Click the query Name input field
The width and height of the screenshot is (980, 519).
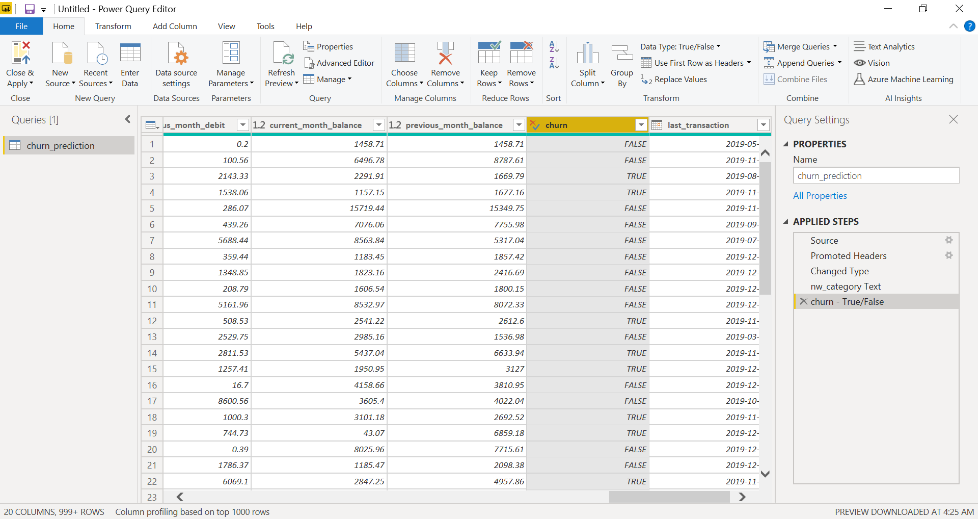pos(876,176)
